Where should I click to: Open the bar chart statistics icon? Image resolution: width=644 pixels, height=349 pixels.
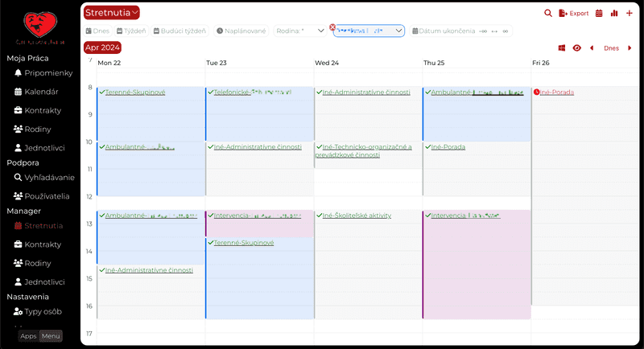614,13
